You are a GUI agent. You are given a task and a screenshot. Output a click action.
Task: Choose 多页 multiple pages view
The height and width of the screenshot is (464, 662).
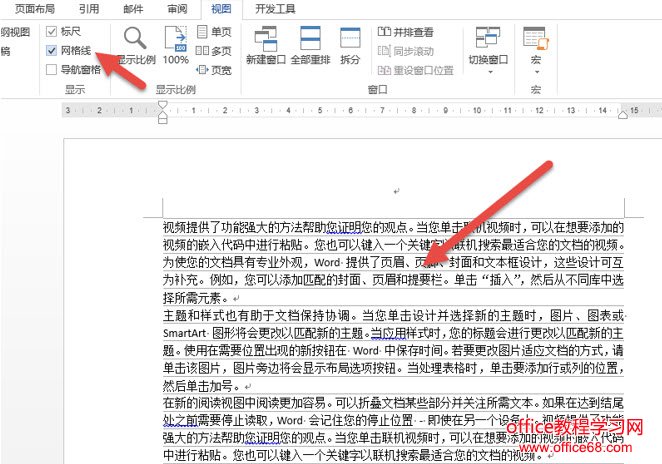point(214,51)
